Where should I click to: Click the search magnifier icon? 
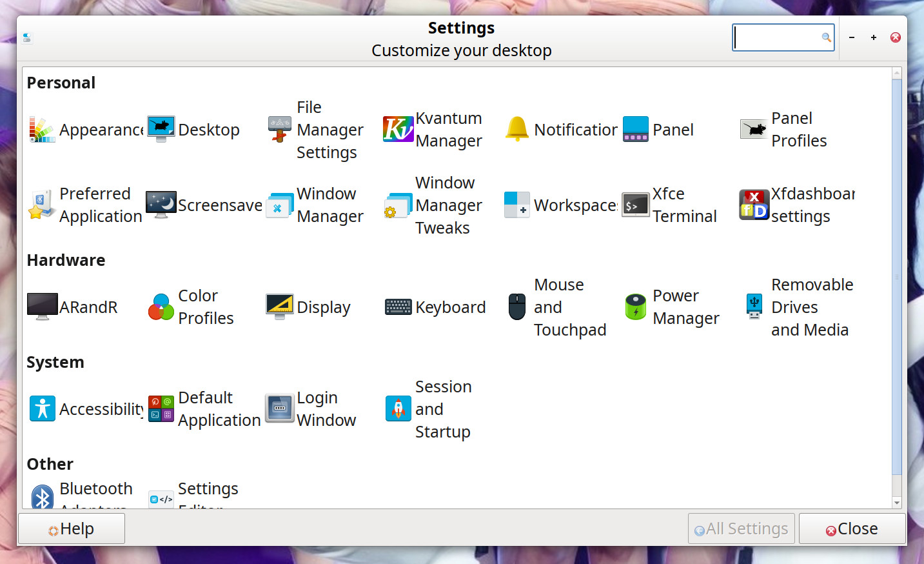tap(826, 37)
